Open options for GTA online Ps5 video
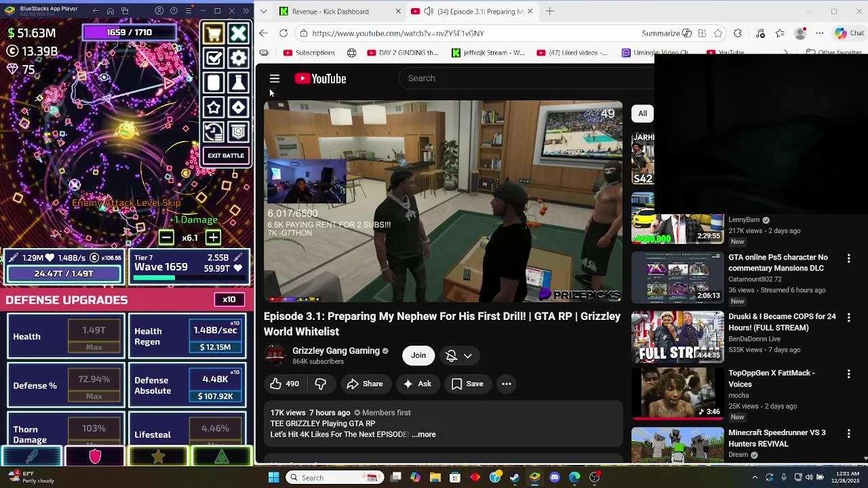Image resolution: width=868 pixels, height=488 pixels. pos(848,258)
